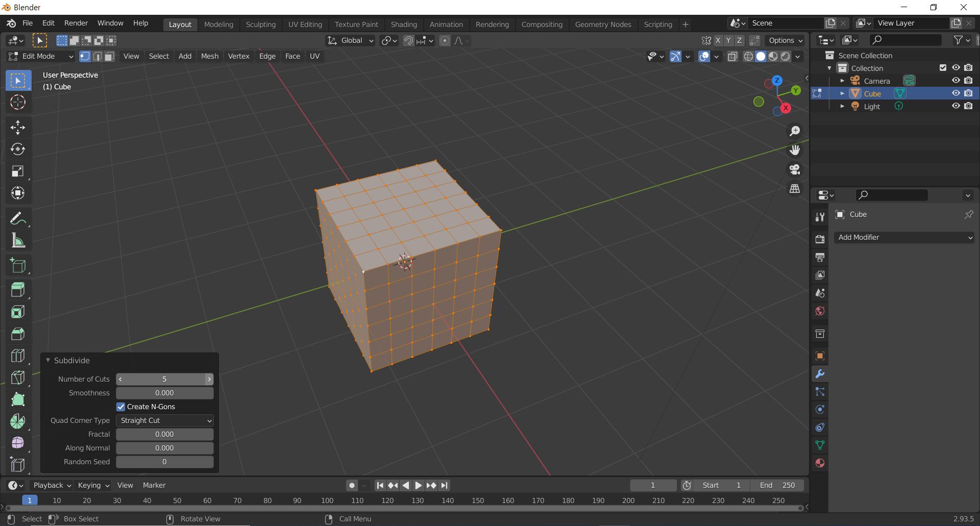Adjust Along Normal slider field
This screenshot has height=526, width=980.
pos(164,448)
